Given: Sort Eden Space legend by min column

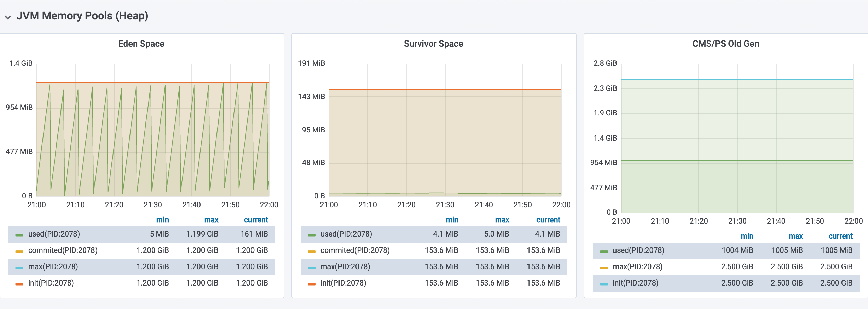Looking at the screenshot, I should tap(162, 220).
